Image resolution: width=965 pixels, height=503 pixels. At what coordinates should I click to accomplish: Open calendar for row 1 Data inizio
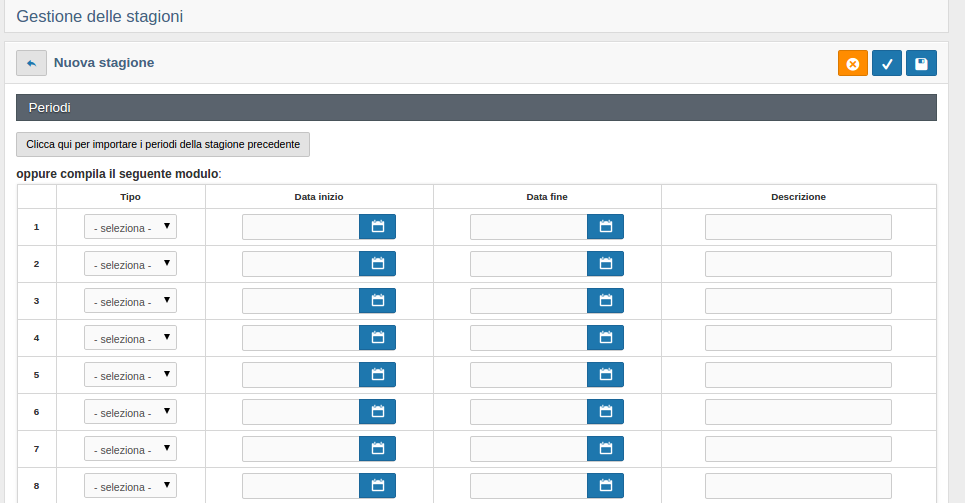(x=377, y=227)
